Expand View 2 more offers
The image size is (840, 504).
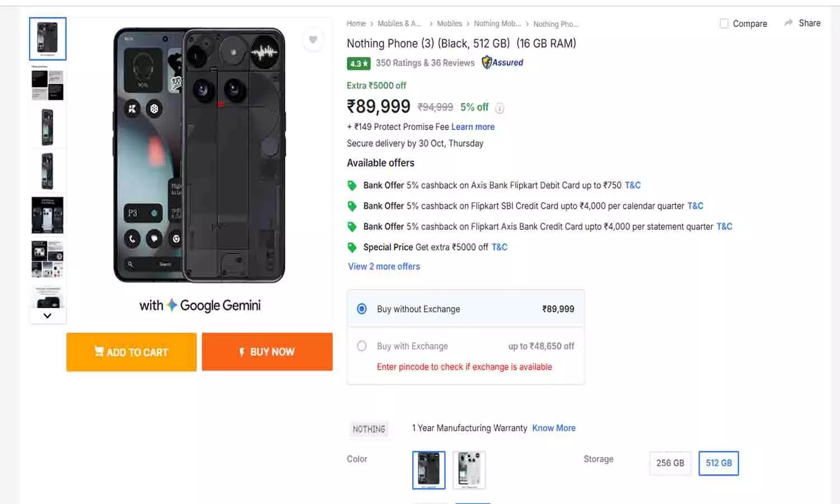pyautogui.click(x=384, y=266)
